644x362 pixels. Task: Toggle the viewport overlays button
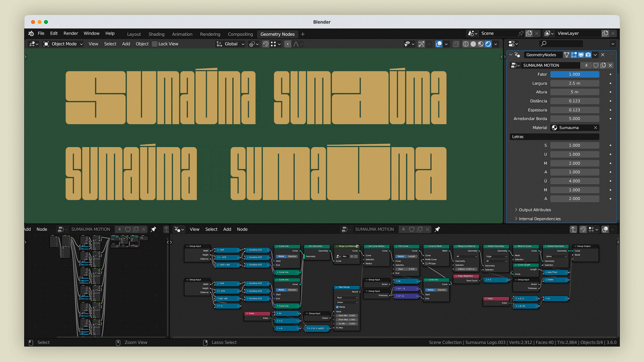point(439,44)
